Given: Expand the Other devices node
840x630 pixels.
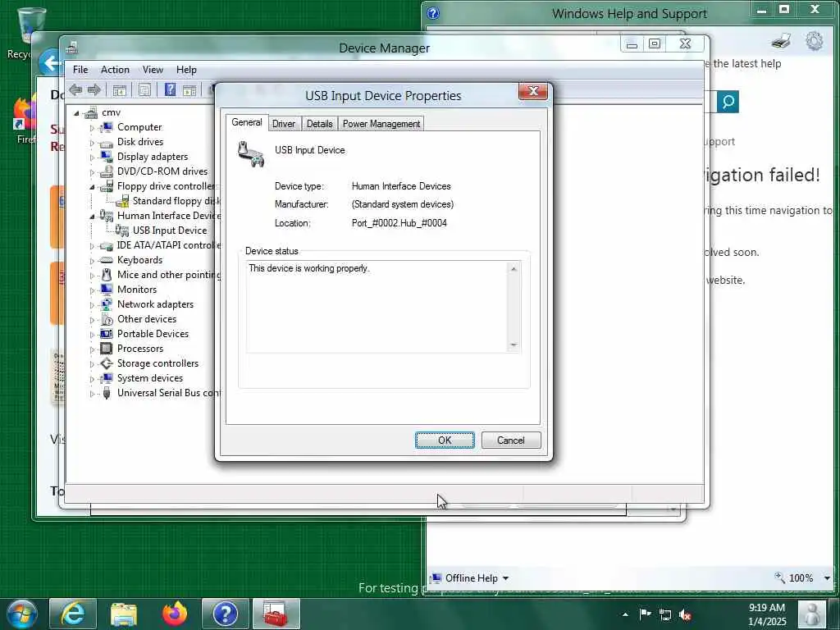Looking at the screenshot, I should coord(92,320).
